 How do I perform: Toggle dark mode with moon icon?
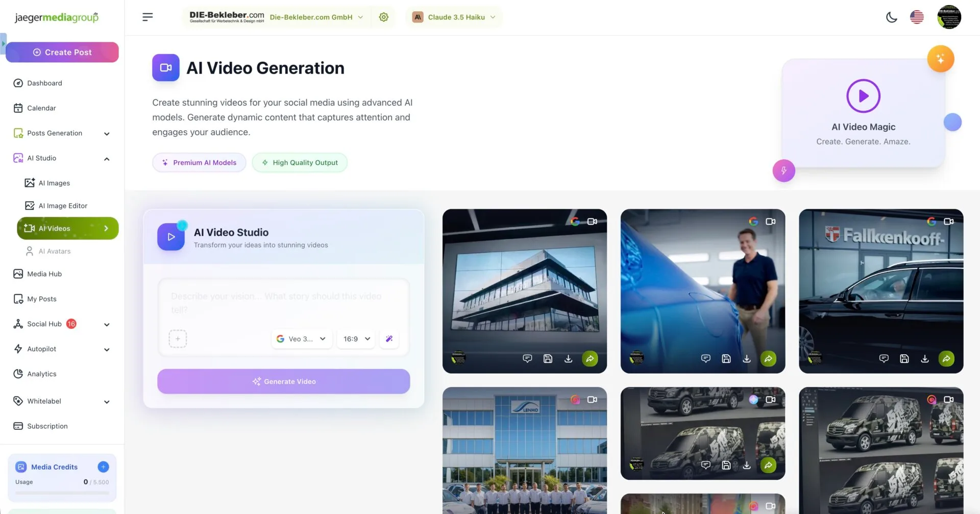click(x=891, y=17)
